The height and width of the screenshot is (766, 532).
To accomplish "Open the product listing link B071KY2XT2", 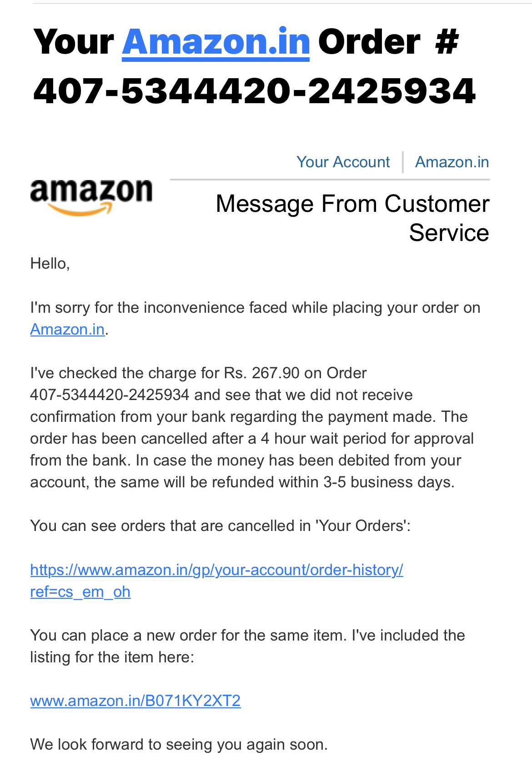I will tap(136, 701).
